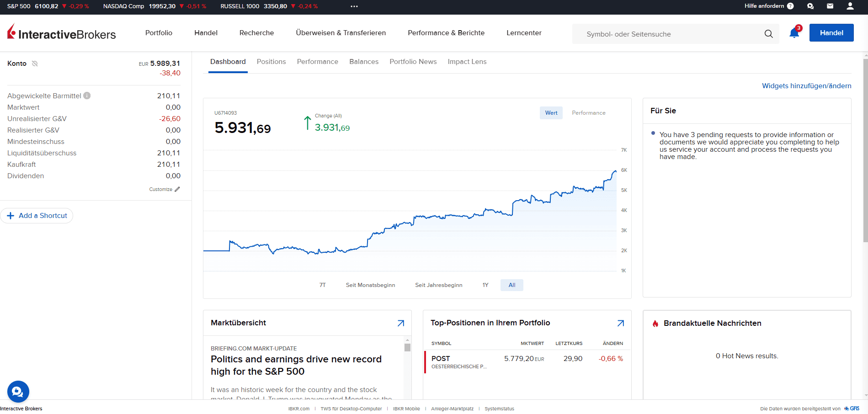Expand the ticker bar three-dots menu
The image size is (868, 414).
point(354,6)
